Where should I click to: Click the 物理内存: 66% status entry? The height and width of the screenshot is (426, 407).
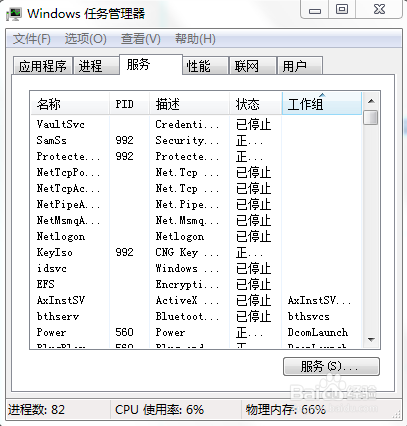coord(286,409)
